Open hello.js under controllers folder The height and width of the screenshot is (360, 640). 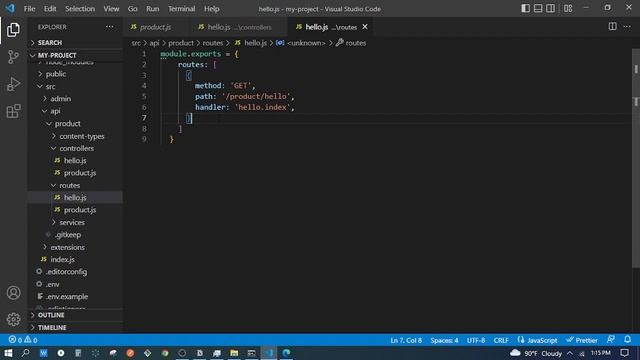[76, 160]
